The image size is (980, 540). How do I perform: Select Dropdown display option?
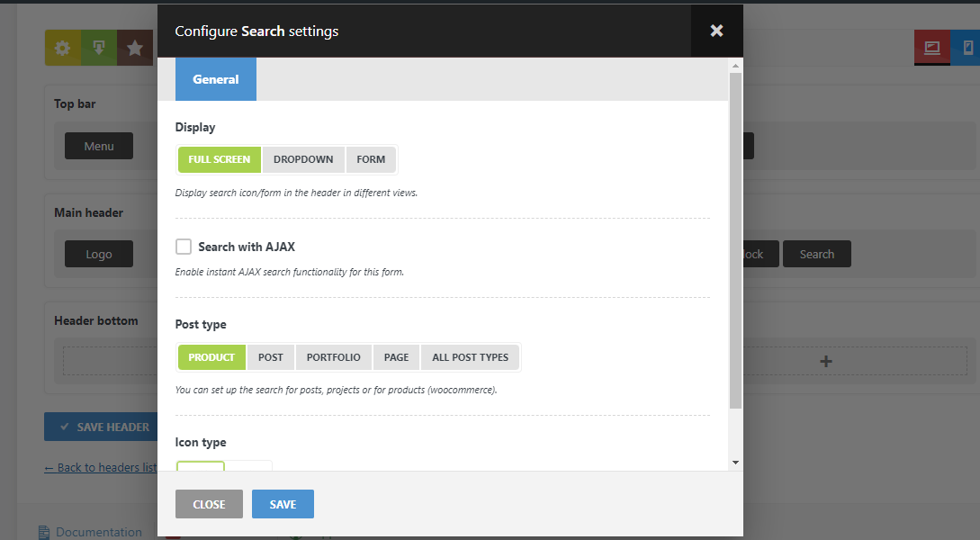[303, 159]
